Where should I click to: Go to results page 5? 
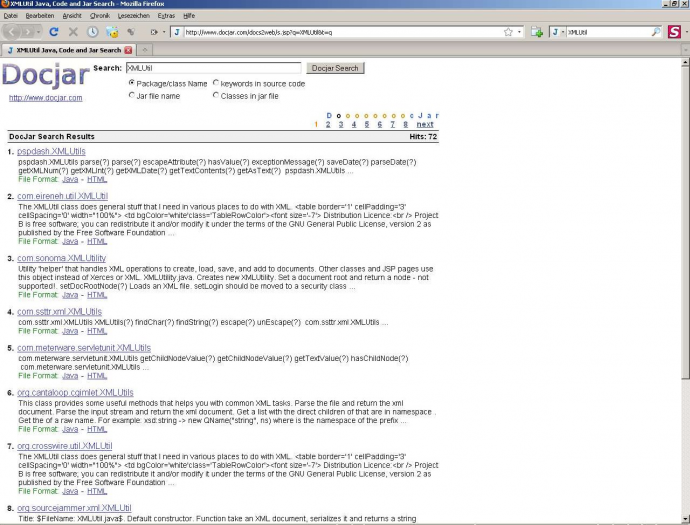point(367,125)
